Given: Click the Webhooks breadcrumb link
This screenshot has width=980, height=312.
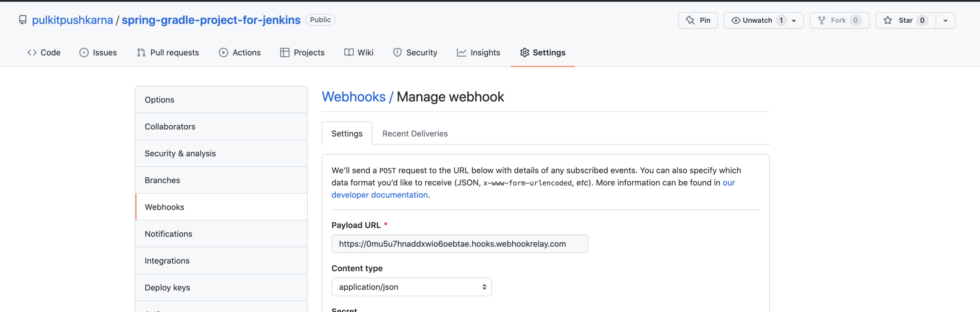Looking at the screenshot, I should [354, 97].
